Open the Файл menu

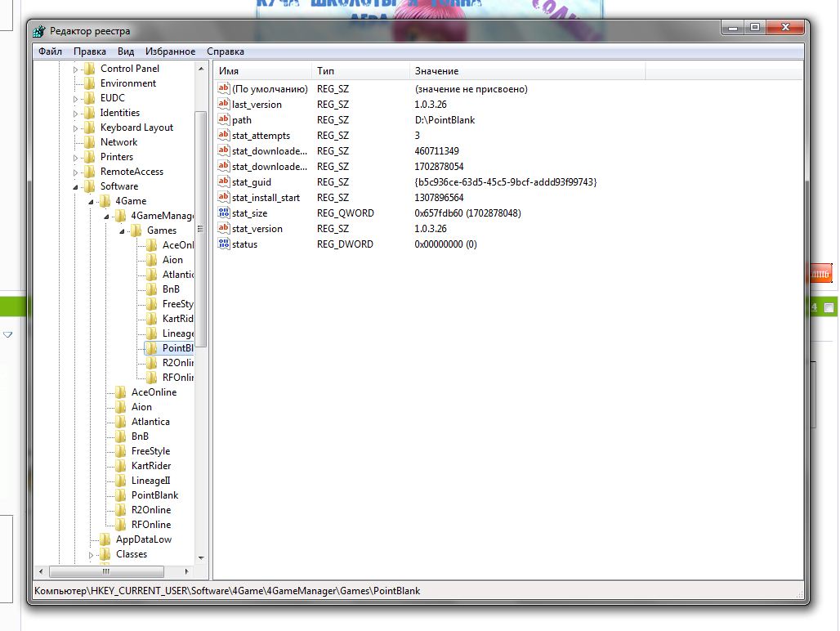coord(50,51)
